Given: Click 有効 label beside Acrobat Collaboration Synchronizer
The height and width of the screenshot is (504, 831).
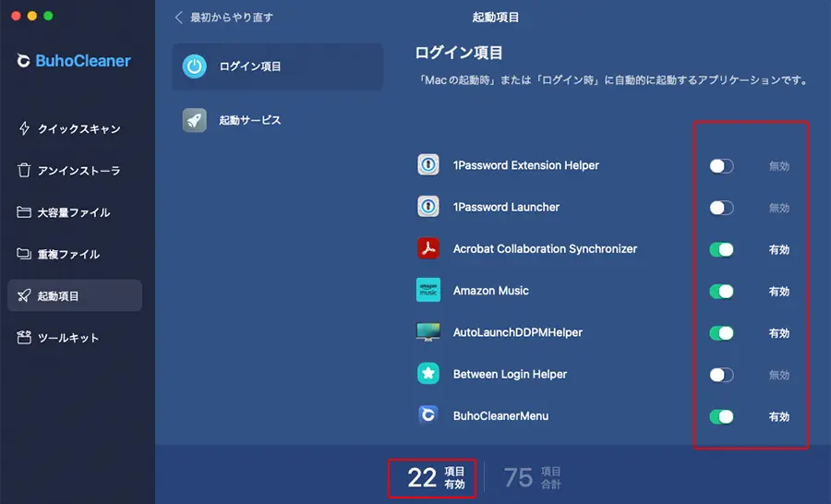Looking at the screenshot, I should [779, 249].
